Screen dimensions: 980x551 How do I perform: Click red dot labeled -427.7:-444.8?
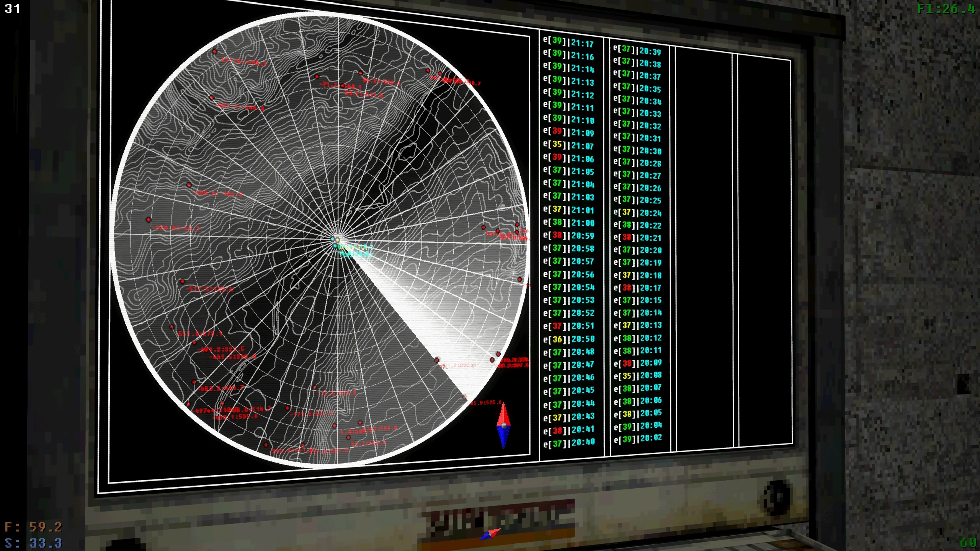(x=212, y=98)
